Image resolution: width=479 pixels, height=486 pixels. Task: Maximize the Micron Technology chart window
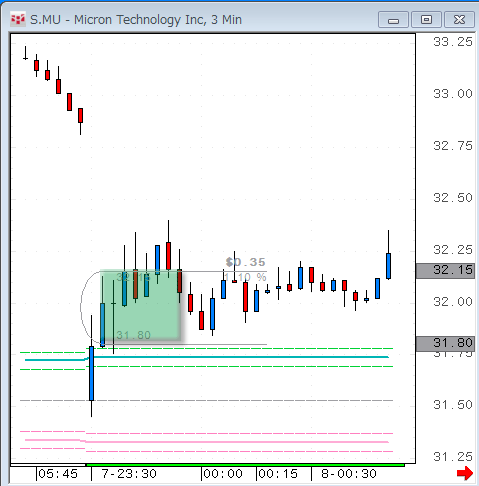point(426,20)
